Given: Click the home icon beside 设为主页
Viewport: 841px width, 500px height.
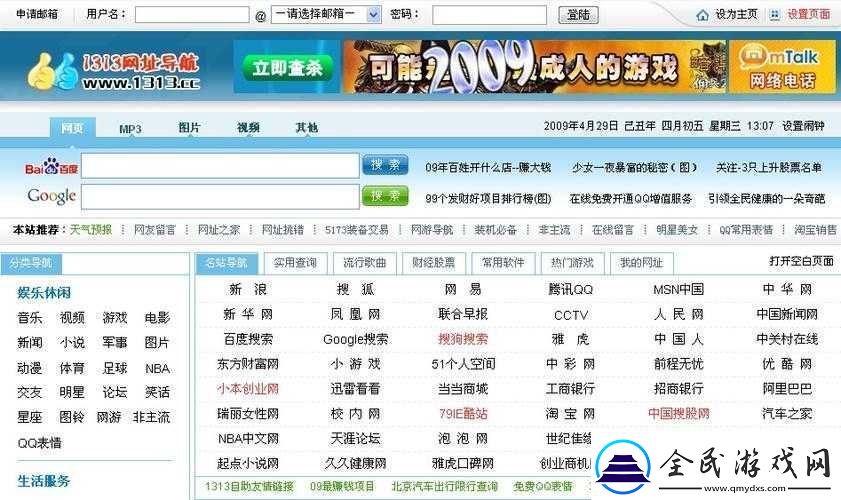Looking at the screenshot, I should tap(702, 16).
